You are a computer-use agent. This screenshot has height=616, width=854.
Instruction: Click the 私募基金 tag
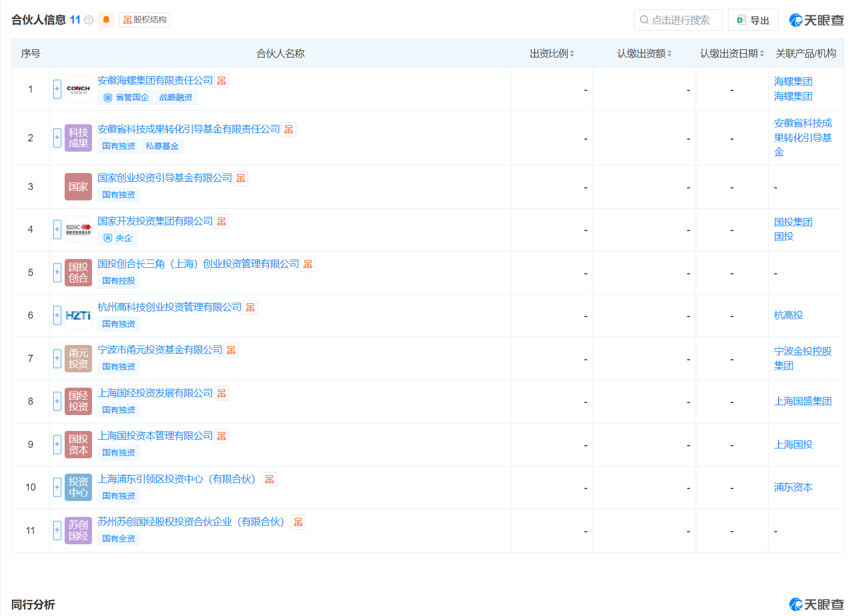[x=162, y=146]
